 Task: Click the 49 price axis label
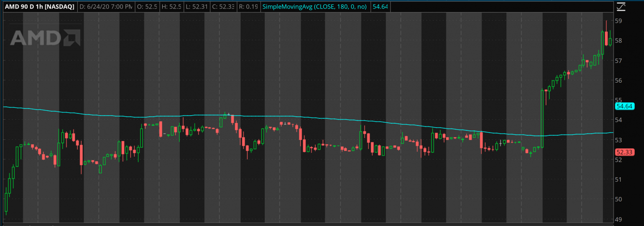[619, 219]
